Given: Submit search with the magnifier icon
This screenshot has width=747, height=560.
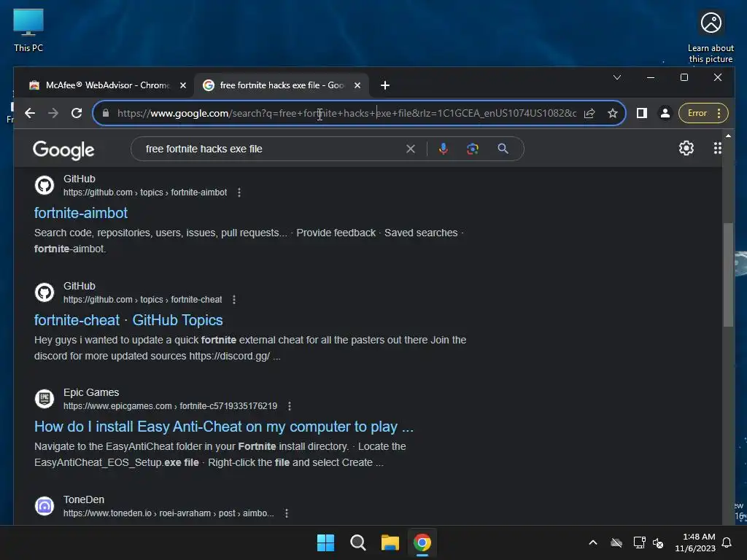Looking at the screenshot, I should (x=503, y=149).
